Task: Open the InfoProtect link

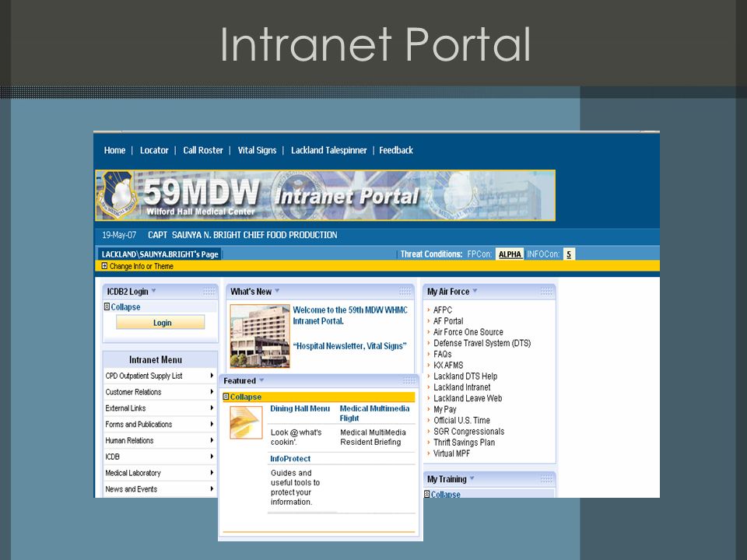Action: (x=290, y=459)
